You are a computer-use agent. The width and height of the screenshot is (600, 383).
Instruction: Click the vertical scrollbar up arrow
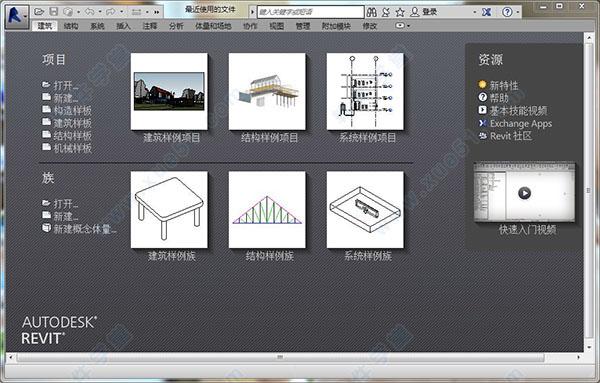[589, 37]
